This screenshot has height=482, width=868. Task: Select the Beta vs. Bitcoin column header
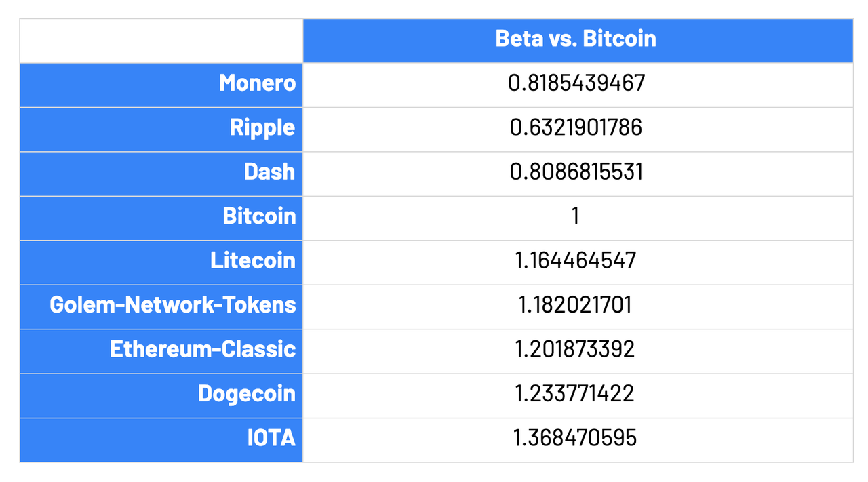[577, 39]
